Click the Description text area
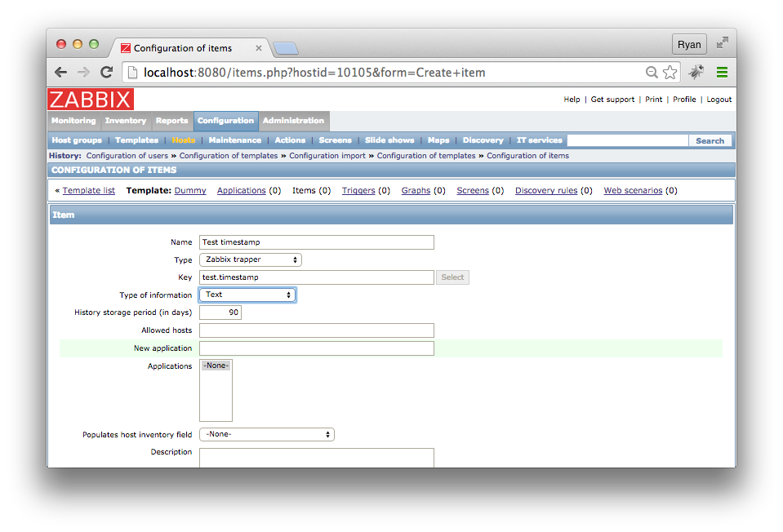This screenshot has width=783, height=532. [317, 458]
